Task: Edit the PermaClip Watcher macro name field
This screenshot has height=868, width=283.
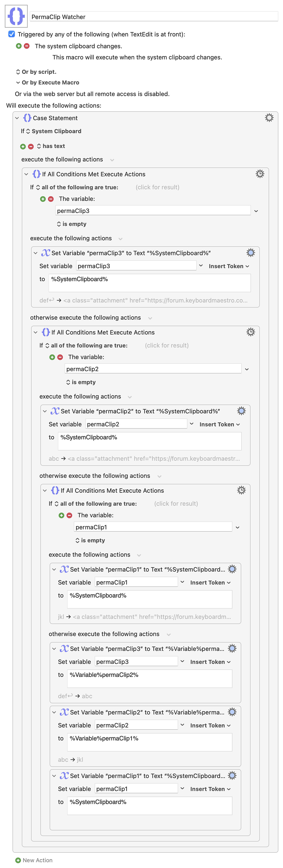Action: click(154, 17)
